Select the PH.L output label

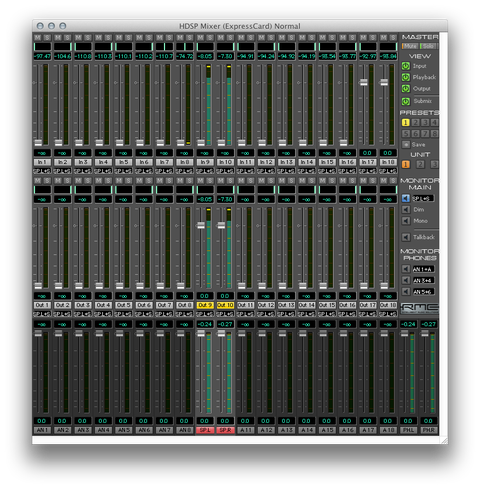[408, 430]
